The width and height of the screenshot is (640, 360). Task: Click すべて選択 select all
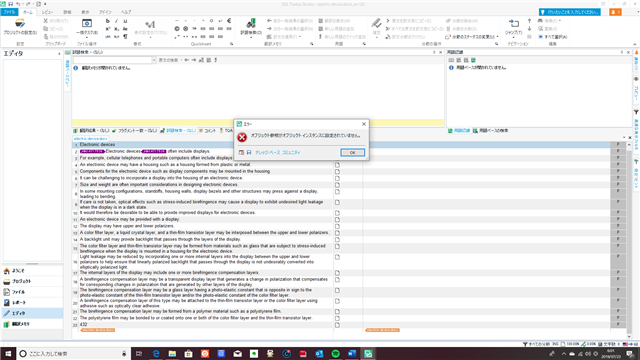click(553, 37)
